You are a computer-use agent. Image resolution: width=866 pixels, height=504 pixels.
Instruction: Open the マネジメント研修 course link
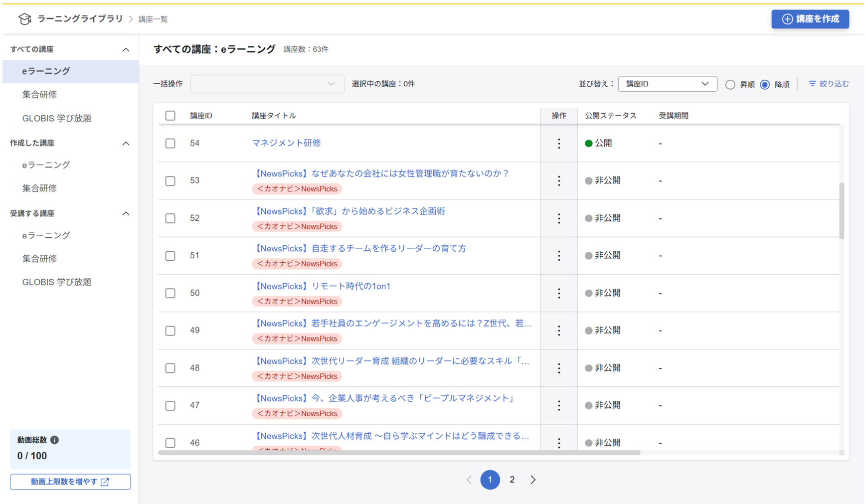pos(286,143)
